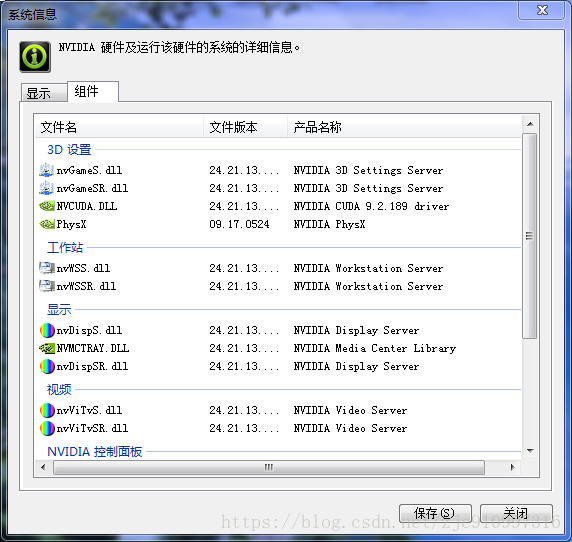Click the vertical scrollbar up arrow
572x542 pixels.
point(530,124)
